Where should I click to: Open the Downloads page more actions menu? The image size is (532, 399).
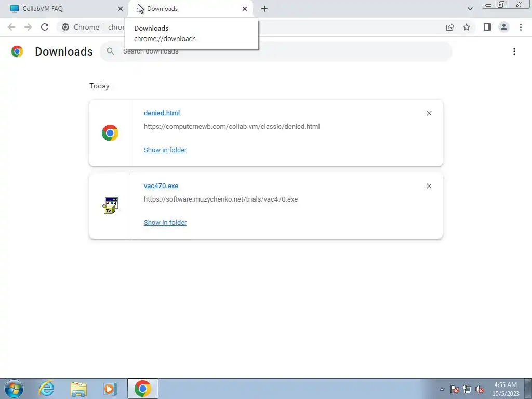pyautogui.click(x=514, y=51)
